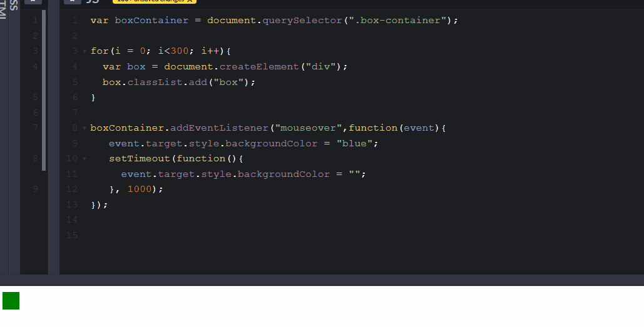Click the 'document.querySelector' text
Image resolution: width=644 pixels, height=327 pixels.
[x=275, y=21]
